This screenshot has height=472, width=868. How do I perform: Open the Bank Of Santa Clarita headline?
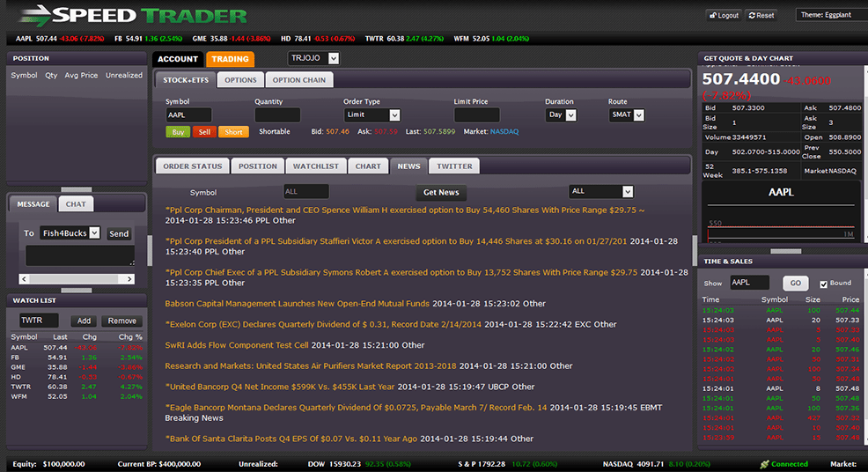coord(291,439)
